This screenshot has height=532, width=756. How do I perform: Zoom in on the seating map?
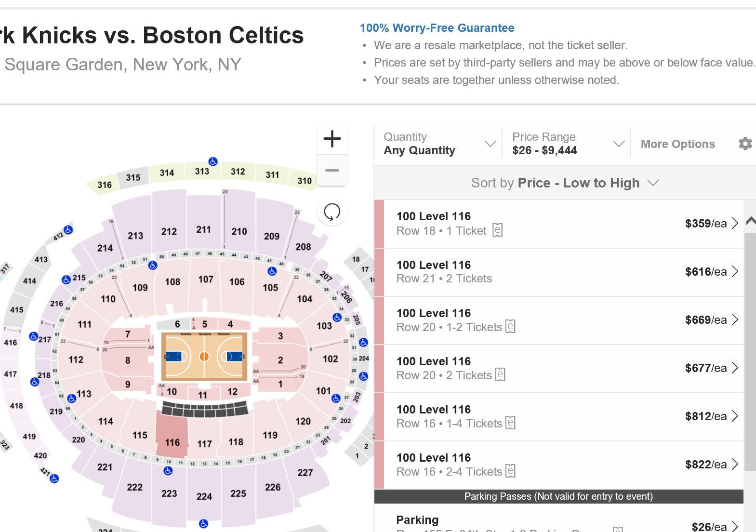tap(332, 139)
